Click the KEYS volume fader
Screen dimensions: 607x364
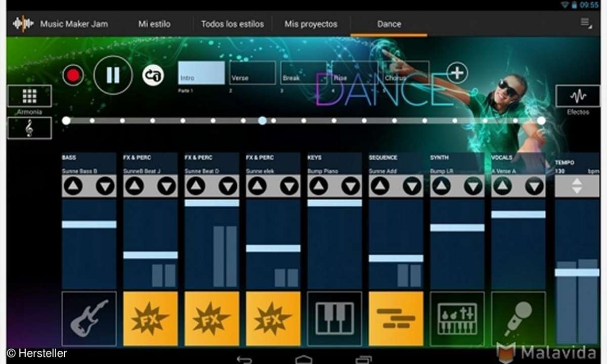coord(334,203)
